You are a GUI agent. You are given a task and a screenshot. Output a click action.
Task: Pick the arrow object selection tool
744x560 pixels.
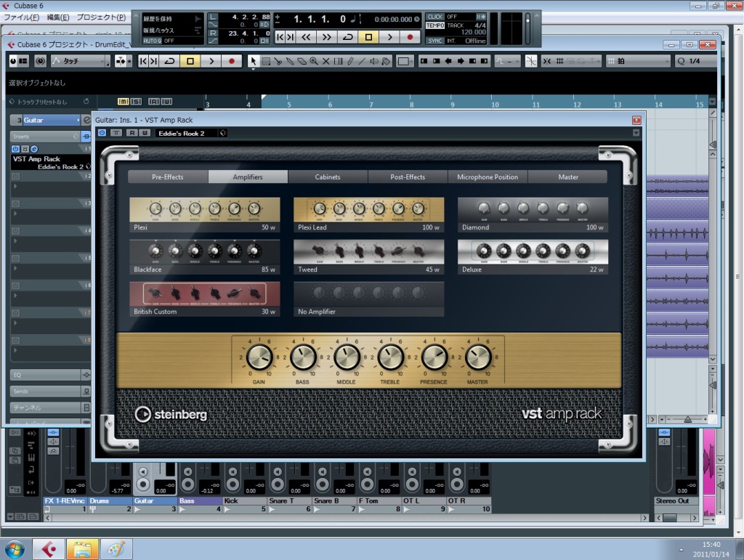[x=253, y=61]
